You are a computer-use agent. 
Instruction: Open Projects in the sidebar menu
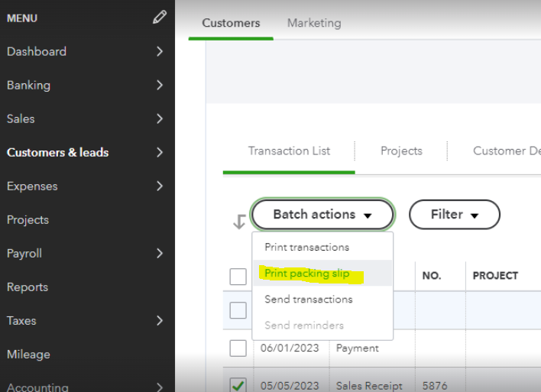click(x=28, y=220)
